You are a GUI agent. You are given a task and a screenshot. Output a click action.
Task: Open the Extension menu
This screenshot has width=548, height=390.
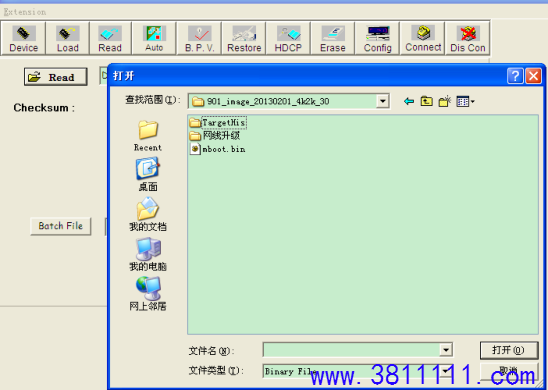click(24, 12)
